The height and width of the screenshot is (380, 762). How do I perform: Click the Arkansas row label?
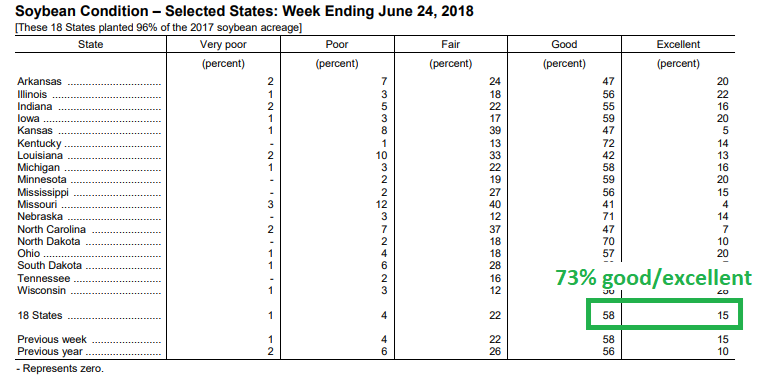(40, 82)
